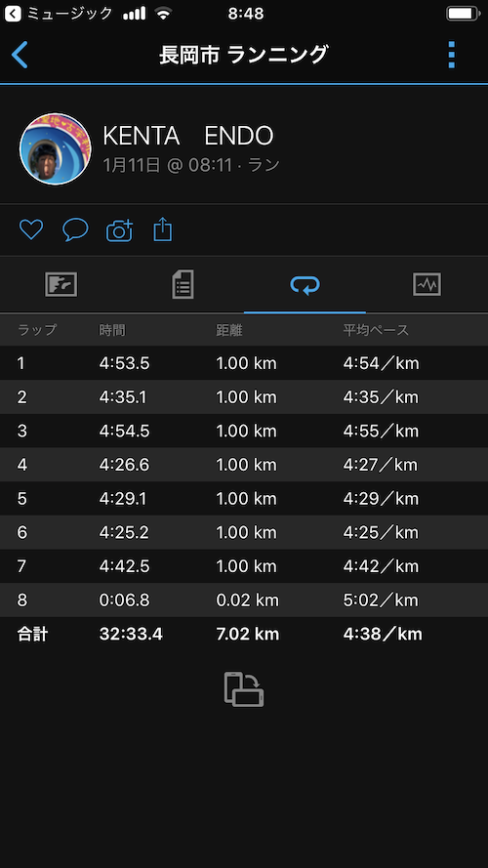Open the three-dot more options menu
488x868 pixels.
(x=452, y=55)
